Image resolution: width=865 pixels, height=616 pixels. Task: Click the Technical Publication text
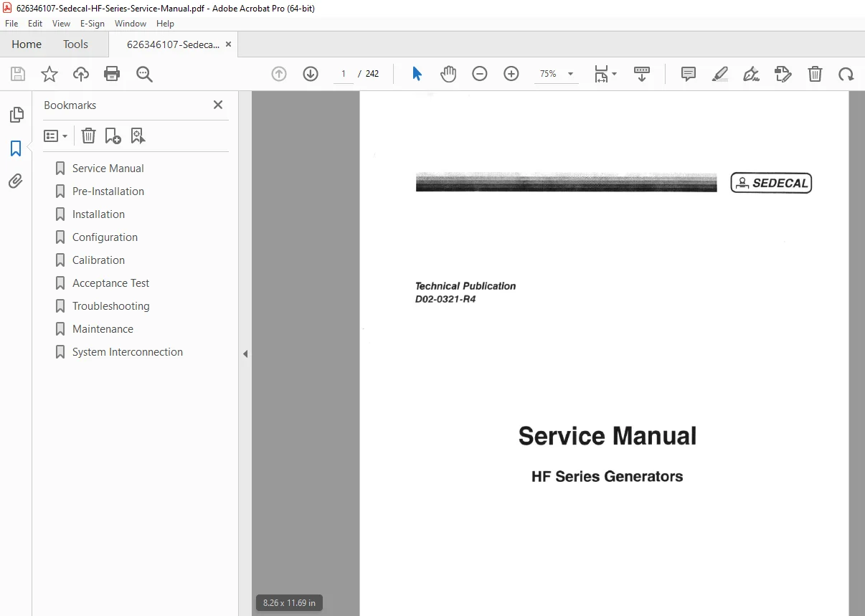point(465,285)
